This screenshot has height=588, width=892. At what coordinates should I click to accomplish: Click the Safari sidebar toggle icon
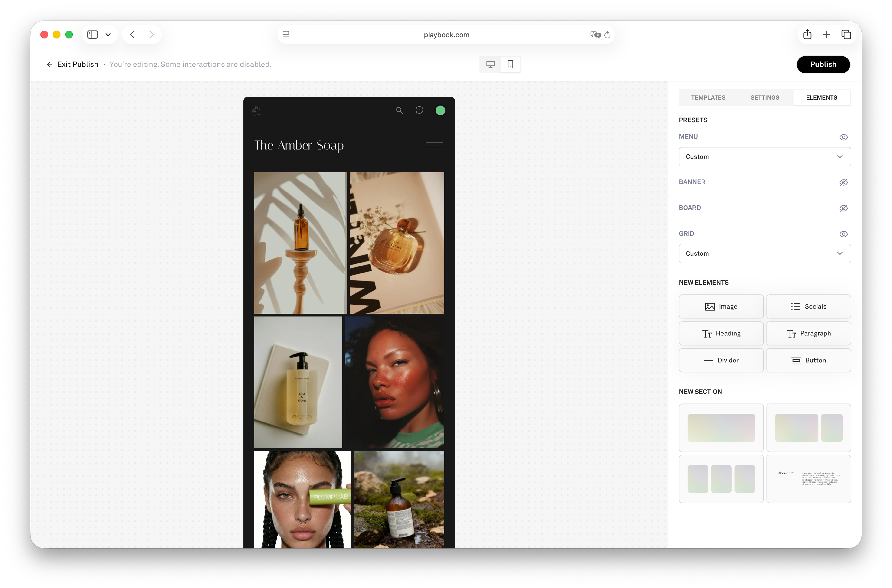pyautogui.click(x=92, y=35)
